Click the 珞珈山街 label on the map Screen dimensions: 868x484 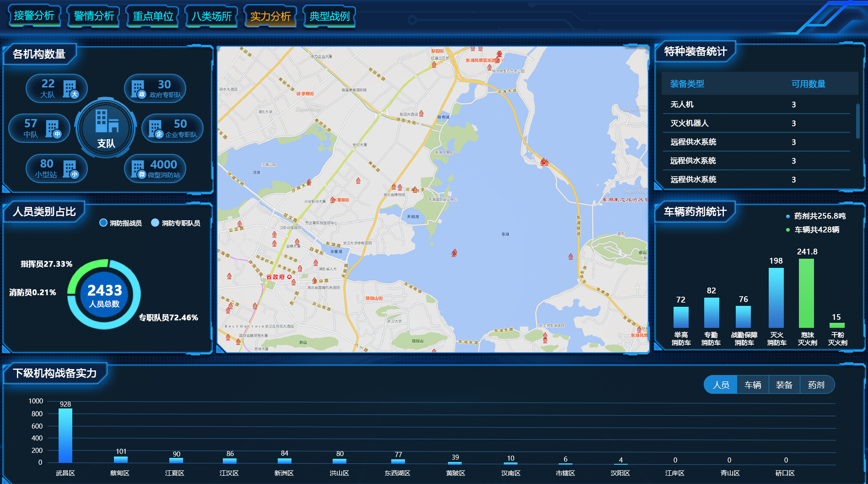pyautogui.click(x=374, y=298)
